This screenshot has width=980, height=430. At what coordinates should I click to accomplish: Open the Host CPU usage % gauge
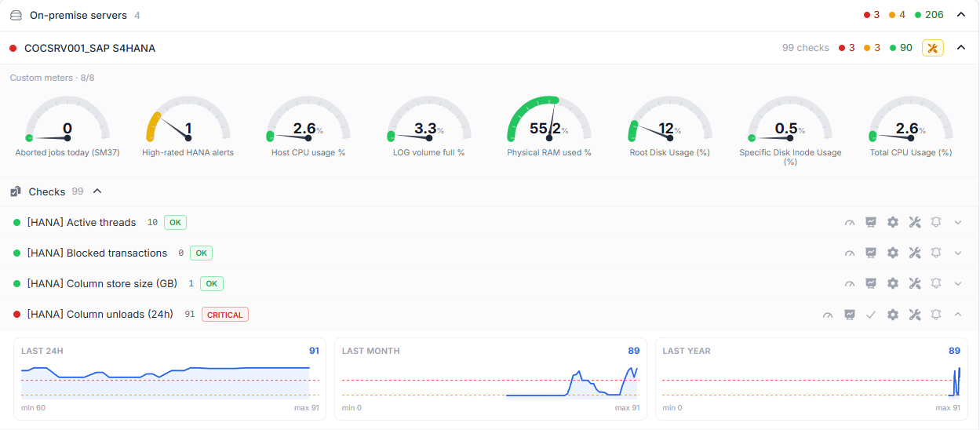click(308, 126)
